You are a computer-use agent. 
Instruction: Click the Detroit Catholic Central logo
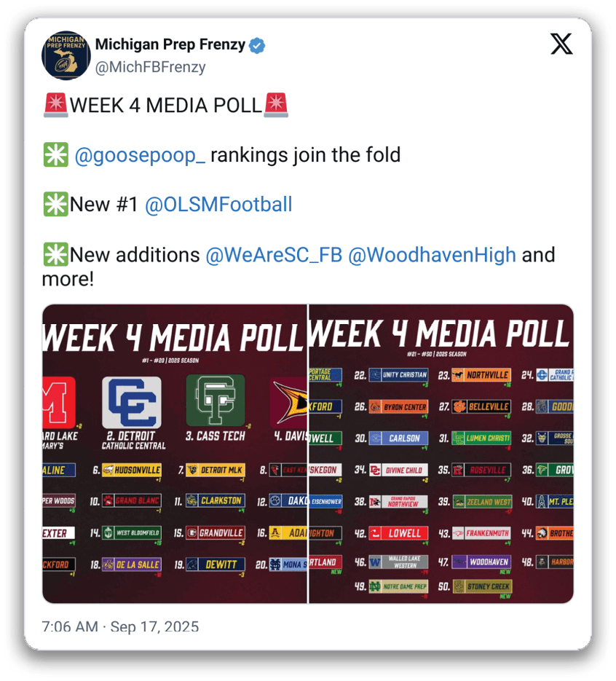pyautogui.click(x=132, y=403)
